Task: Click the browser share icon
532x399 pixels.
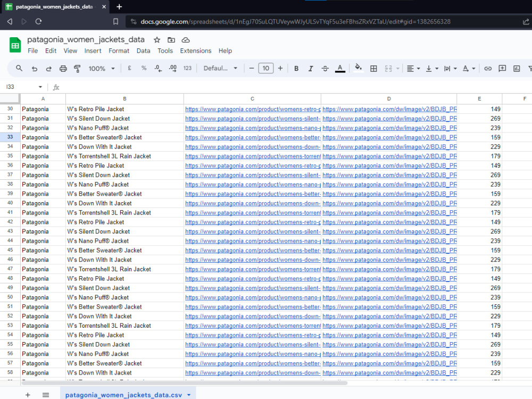Action: coord(526,22)
